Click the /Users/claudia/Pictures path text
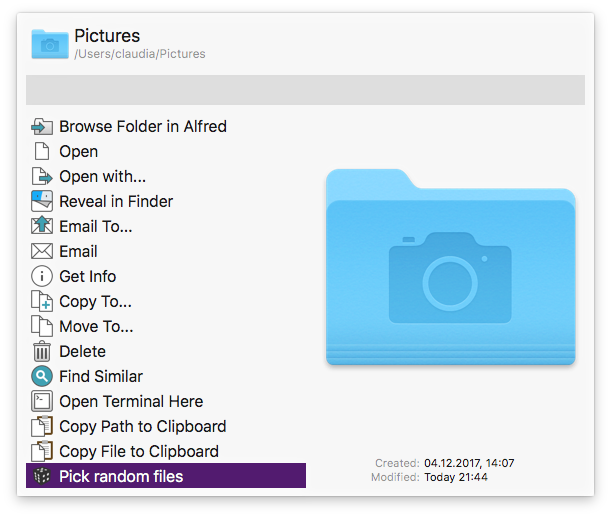Image resolution: width=611 pixels, height=517 pixels. click(x=140, y=54)
